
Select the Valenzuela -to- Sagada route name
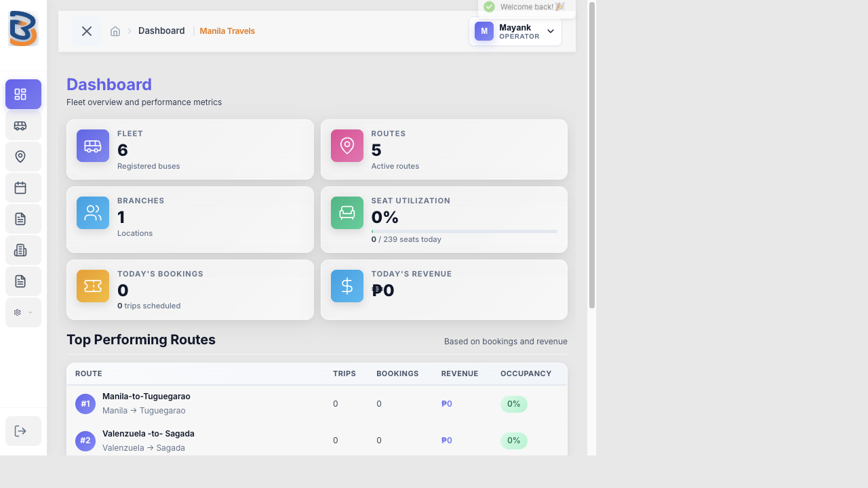point(149,434)
